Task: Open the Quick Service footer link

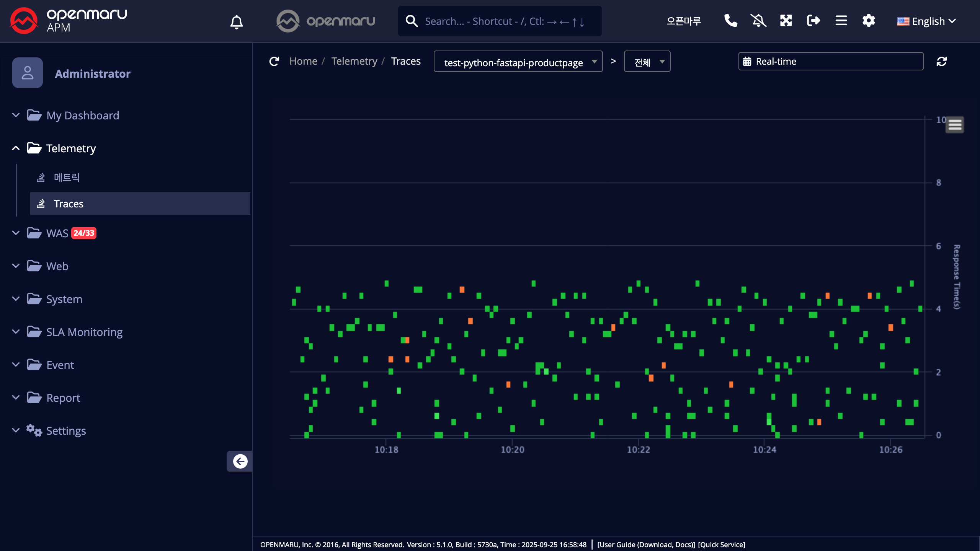Action: pos(721,544)
